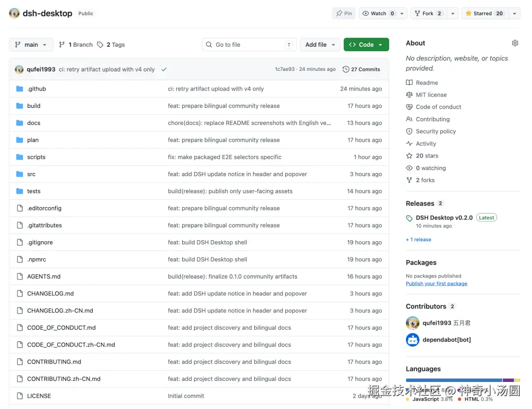
Task: Click the people icon beside Contributing
Action: (x=409, y=120)
